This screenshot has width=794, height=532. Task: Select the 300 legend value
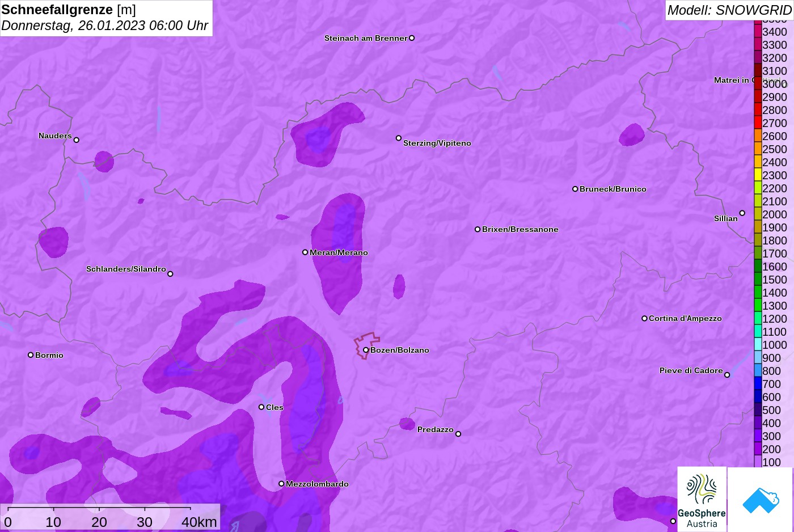[x=772, y=436]
